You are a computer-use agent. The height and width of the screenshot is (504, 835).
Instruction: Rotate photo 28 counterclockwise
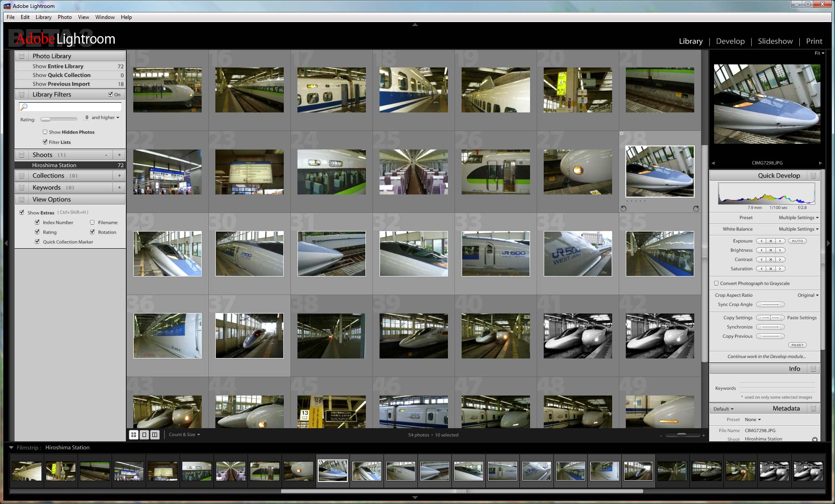tap(623, 209)
